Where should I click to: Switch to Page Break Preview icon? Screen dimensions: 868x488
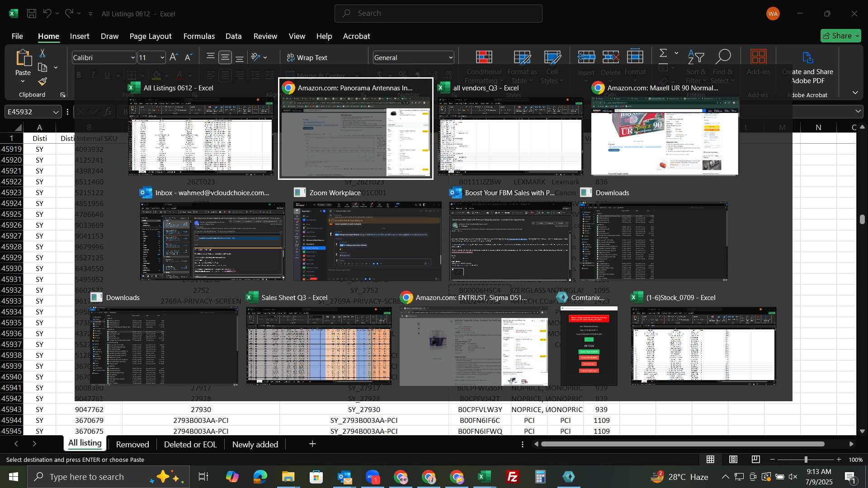tap(756, 460)
